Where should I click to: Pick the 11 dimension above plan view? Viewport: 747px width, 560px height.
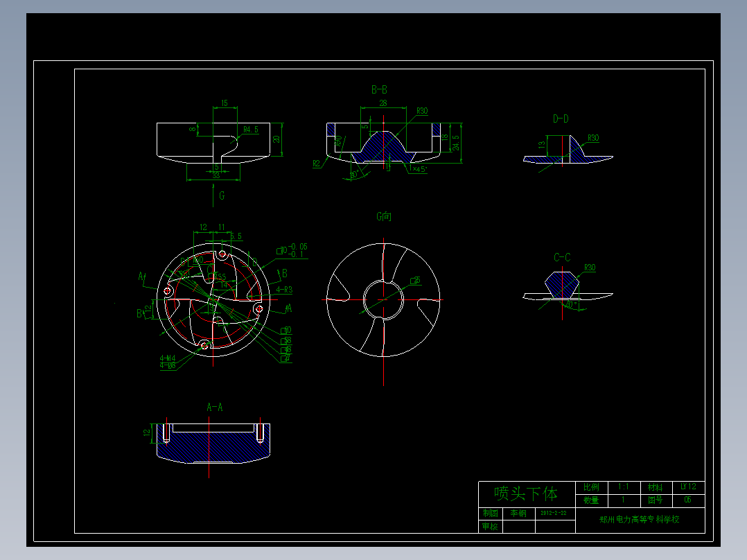tap(222, 227)
